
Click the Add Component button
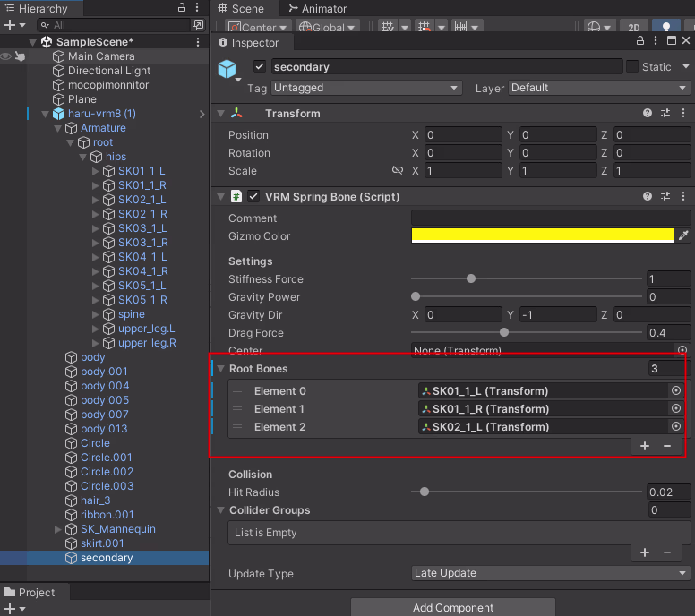pyautogui.click(x=452, y=607)
